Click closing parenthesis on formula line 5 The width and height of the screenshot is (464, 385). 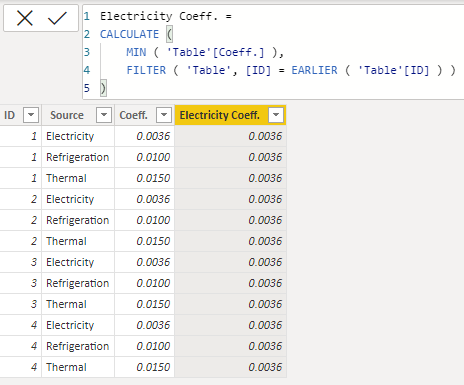point(103,88)
